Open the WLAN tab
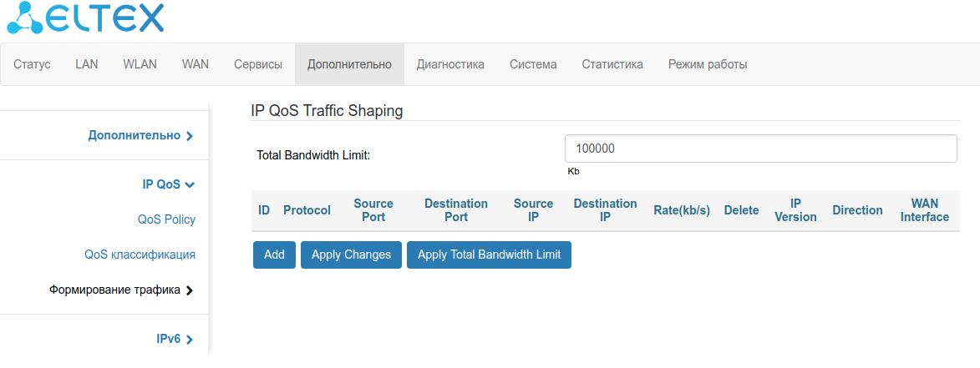Screen dimensions: 980x368 (140, 64)
